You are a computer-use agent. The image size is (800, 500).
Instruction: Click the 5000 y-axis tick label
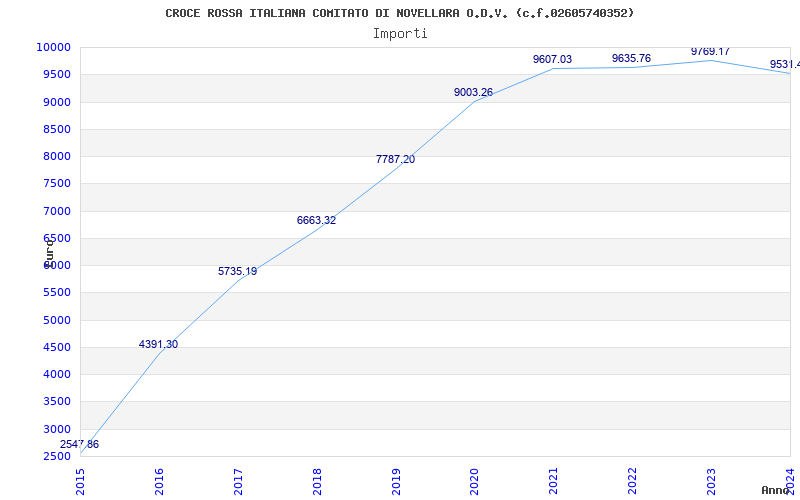pyautogui.click(x=57, y=320)
